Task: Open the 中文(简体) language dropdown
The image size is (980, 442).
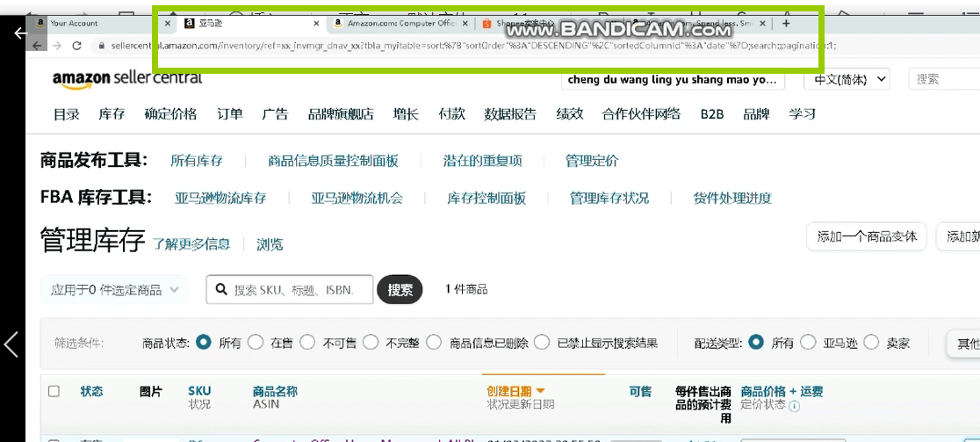Action: tap(847, 79)
